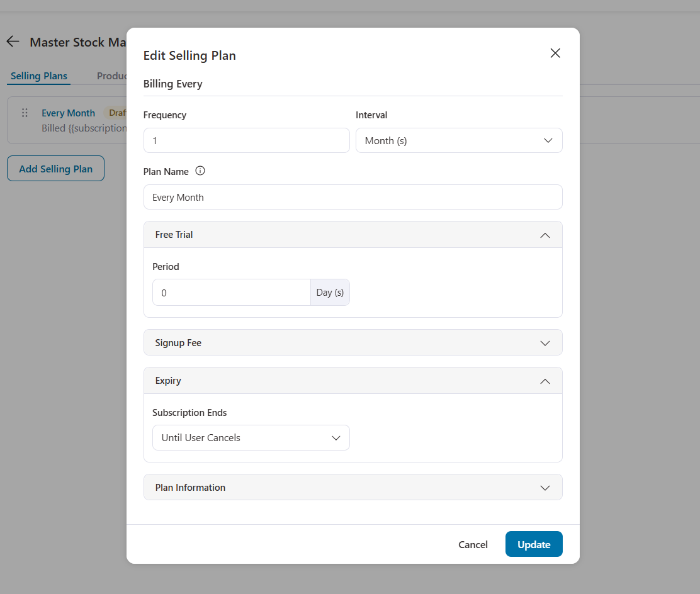Click the Frequency input field
Viewport: 700px width, 594px height.
[x=246, y=140]
